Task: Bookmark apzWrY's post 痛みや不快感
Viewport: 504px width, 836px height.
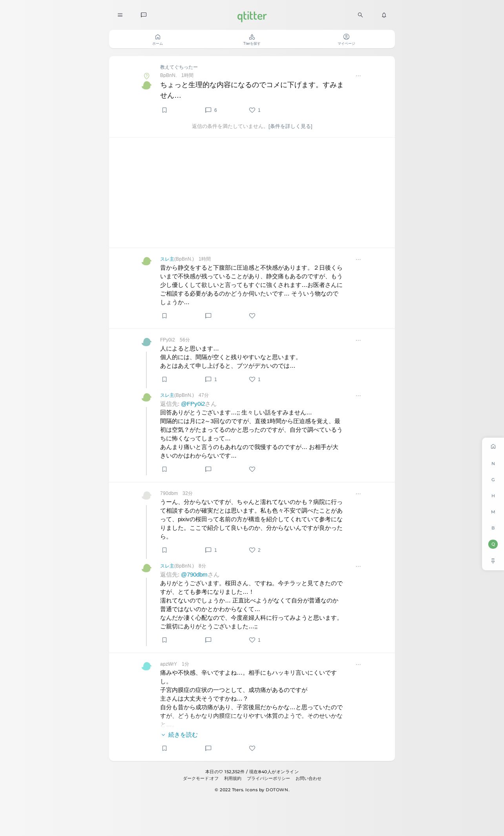Action: pos(164,748)
